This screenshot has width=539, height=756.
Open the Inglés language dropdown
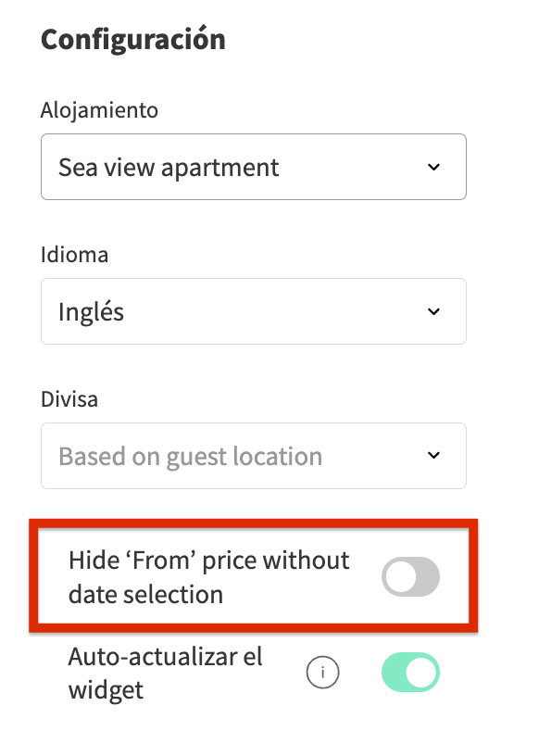(254, 311)
